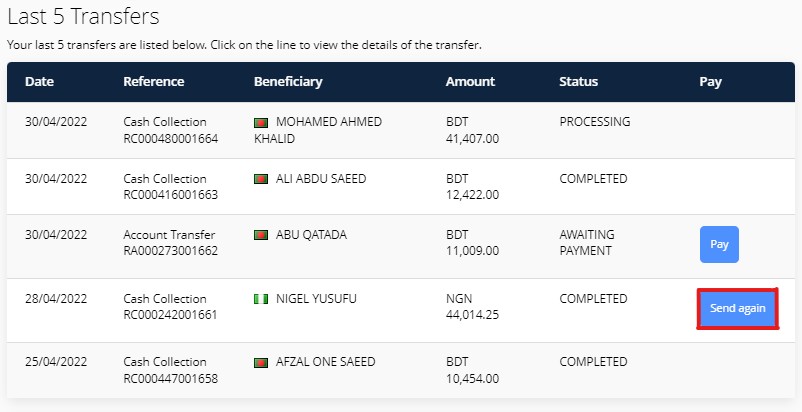Click the Beneficiary column header
The width and height of the screenshot is (802, 412).
[288, 82]
